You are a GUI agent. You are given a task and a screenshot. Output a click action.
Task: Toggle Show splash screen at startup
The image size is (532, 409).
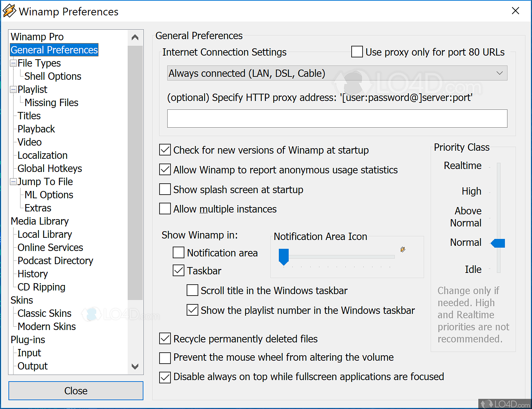click(x=165, y=190)
